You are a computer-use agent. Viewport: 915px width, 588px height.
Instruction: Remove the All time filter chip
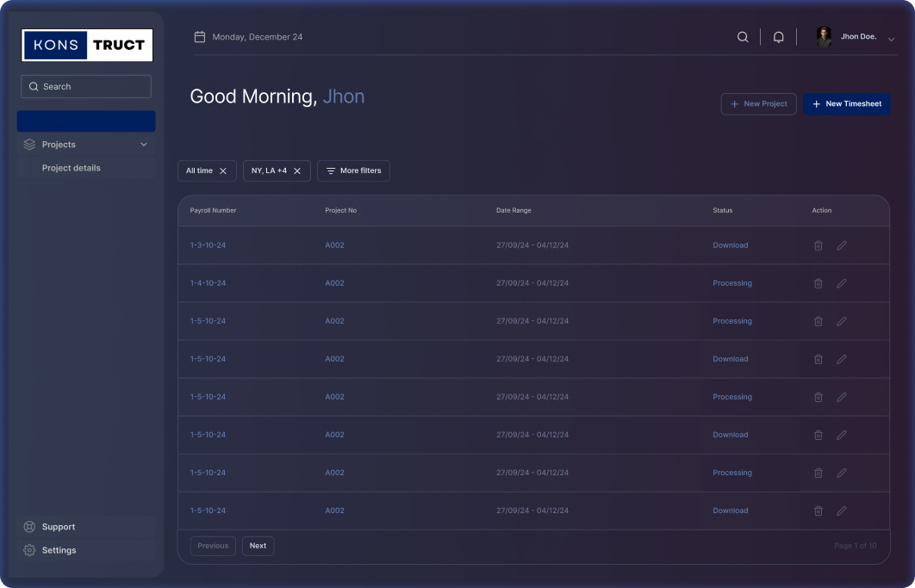223,171
